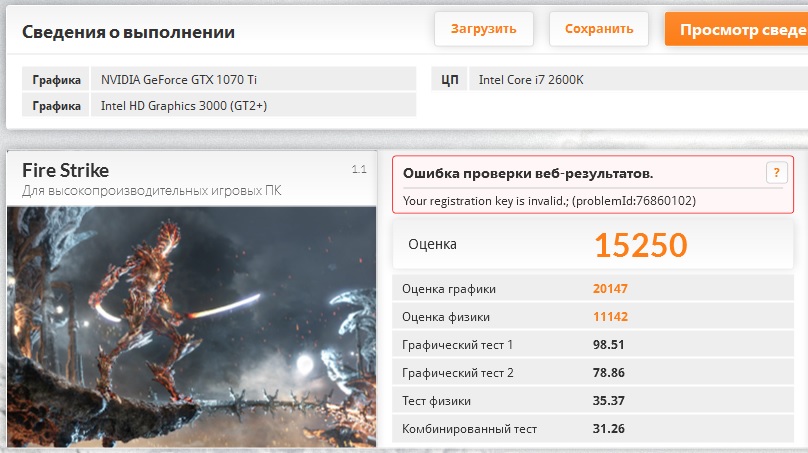Viewport: 808px width, 453px height.
Task: Click the Fire Strike preview image
Action: [192, 326]
